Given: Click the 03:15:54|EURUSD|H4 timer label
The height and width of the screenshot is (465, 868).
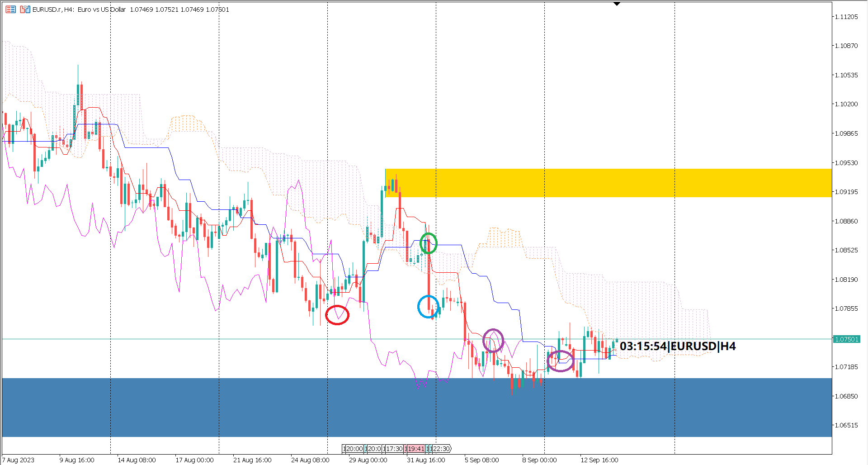Looking at the screenshot, I should click(678, 347).
